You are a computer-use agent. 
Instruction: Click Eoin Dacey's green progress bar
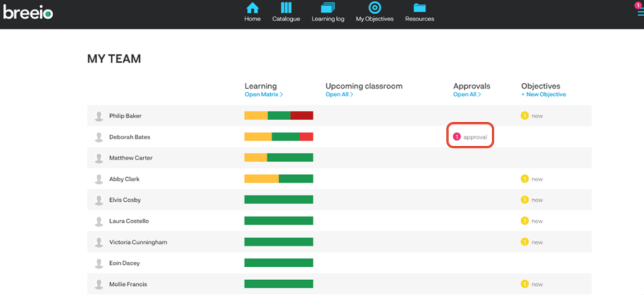coord(279,263)
